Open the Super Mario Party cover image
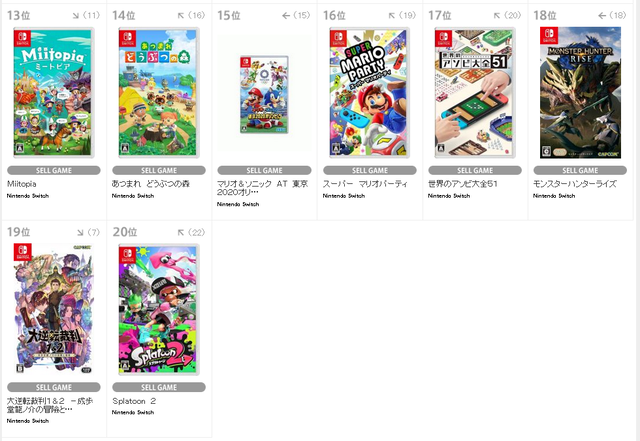The height and width of the screenshot is (441, 640). pos(369,93)
